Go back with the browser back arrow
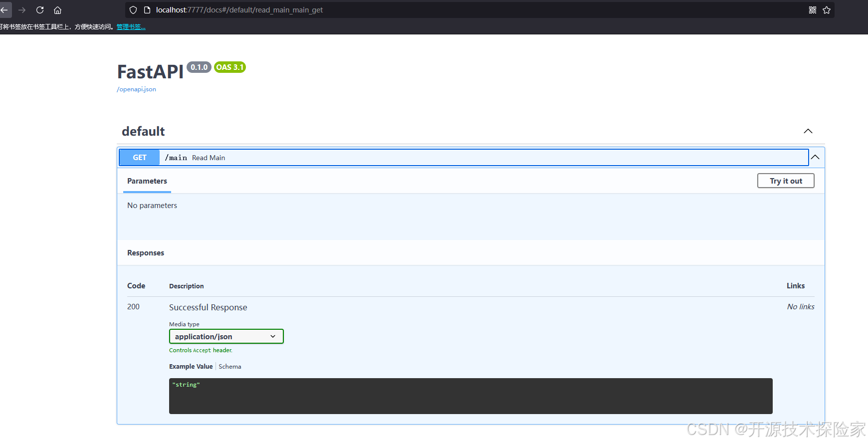Screen dimensions: 868x444 [4, 10]
